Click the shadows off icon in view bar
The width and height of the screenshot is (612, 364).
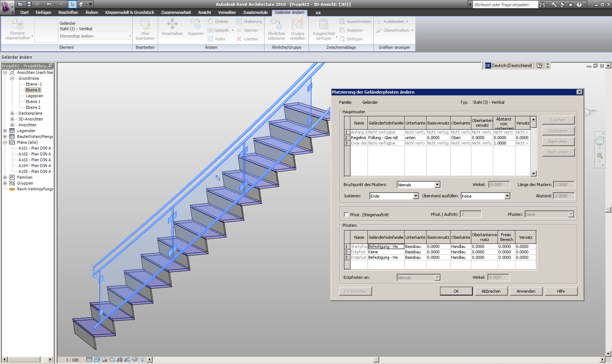pyautogui.click(x=105, y=360)
